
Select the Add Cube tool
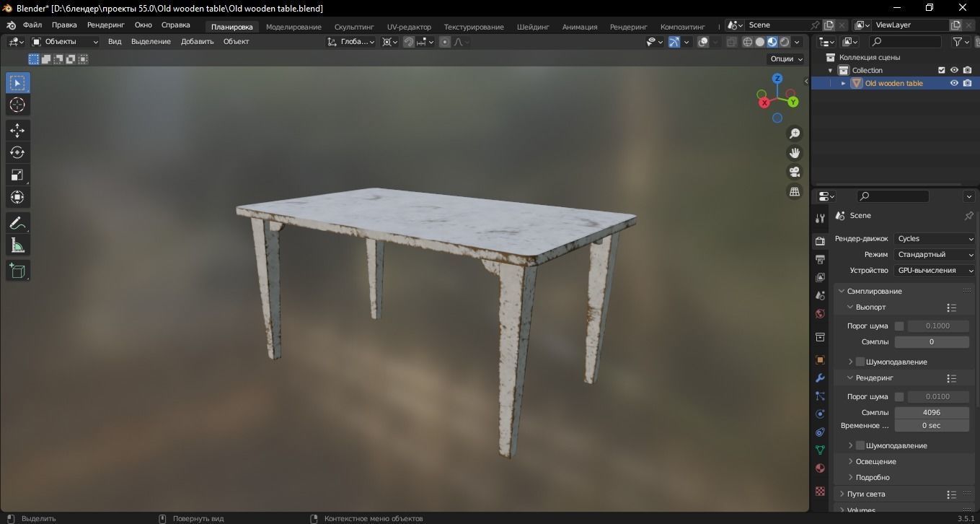[17, 271]
